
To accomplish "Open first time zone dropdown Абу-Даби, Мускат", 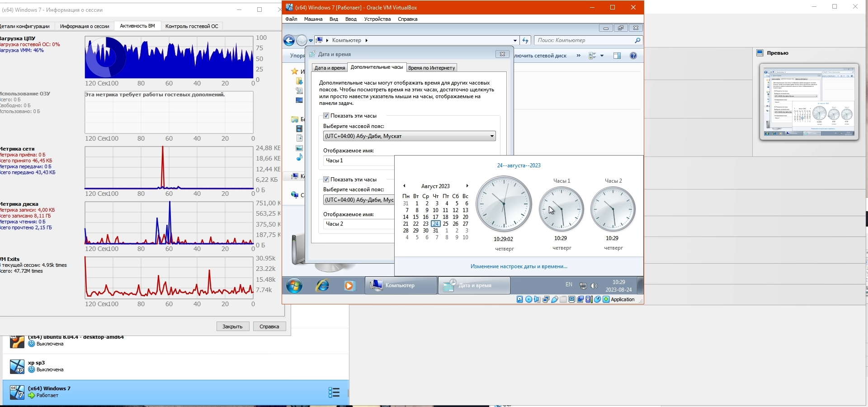I will coord(409,136).
